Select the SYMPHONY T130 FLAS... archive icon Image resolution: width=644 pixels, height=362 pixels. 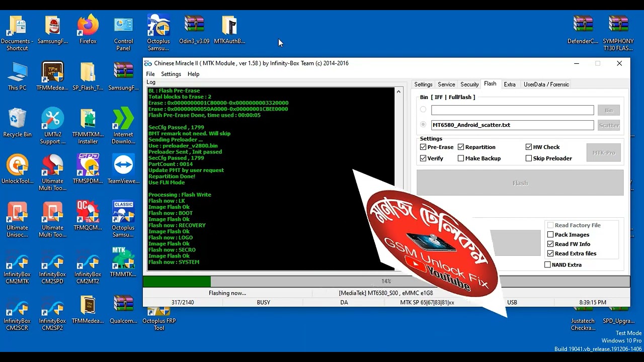pyautogui.click(x=618, y=33)
